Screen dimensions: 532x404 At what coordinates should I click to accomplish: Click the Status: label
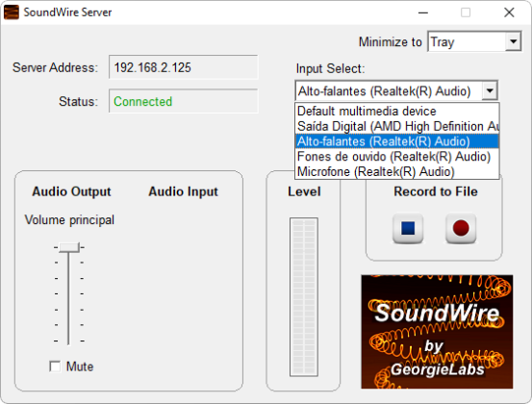[x=78, y=101]
